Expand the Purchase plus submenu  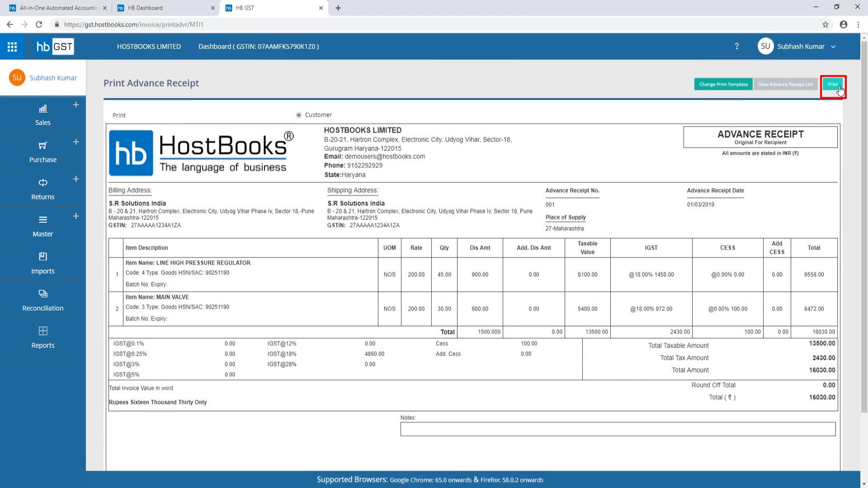click(x=76, y=142)
